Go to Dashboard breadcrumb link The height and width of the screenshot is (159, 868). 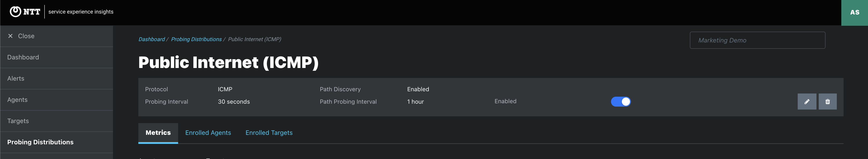point(152,40)
